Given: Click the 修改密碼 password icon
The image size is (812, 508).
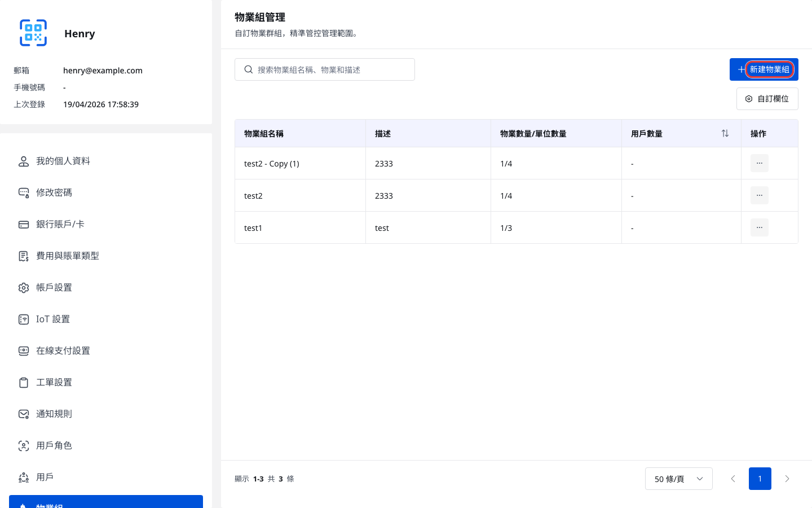Looking at the screenshot, I should click(24, 193).
